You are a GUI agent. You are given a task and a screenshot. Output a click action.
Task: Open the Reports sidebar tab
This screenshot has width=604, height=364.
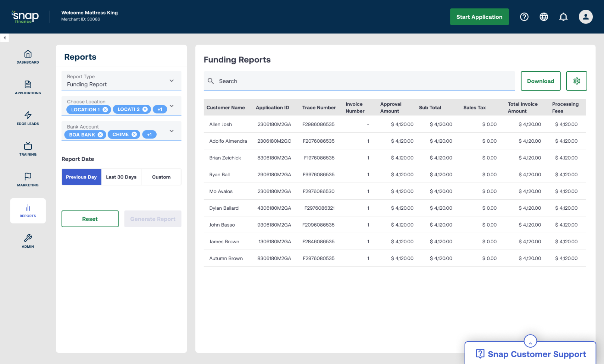(28, 211)
